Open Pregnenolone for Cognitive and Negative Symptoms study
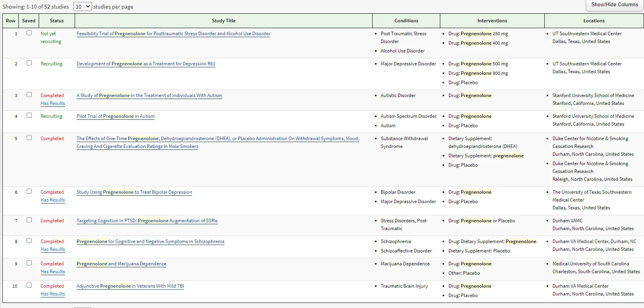644x308 pixels. click(x=151, y=241)
